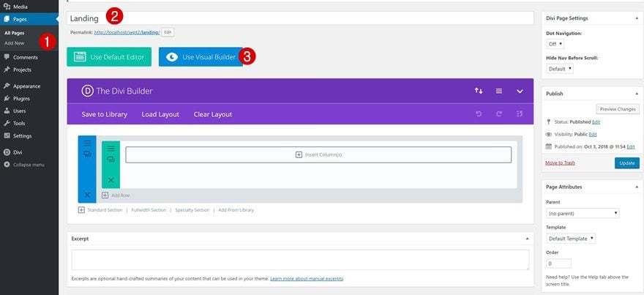Click the Order number input field
Image resolution: width=644 pixels, height=295 pixels.
click(558, 264)
